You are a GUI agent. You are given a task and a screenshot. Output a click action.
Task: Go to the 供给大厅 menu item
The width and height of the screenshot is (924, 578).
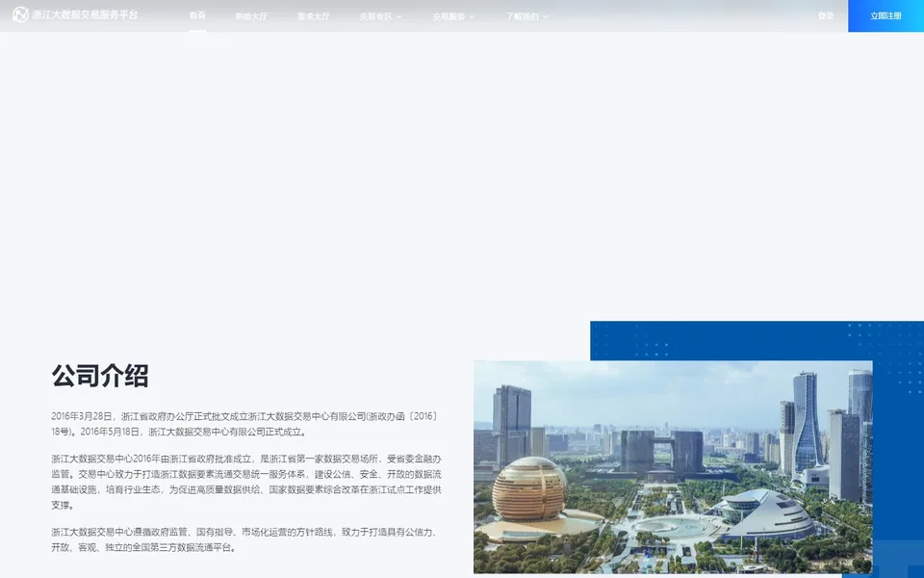[x=251, y=16]
